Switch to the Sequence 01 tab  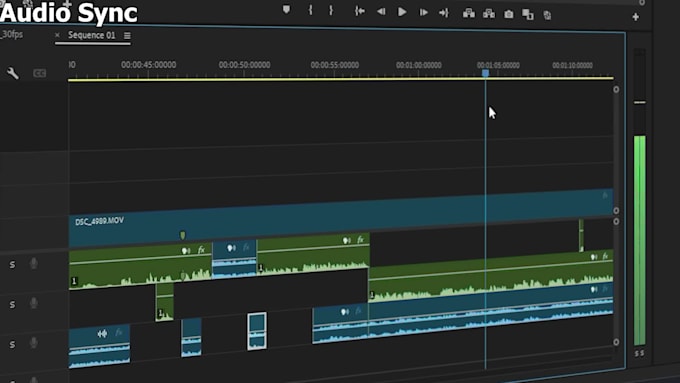click(x=92, y=35)
